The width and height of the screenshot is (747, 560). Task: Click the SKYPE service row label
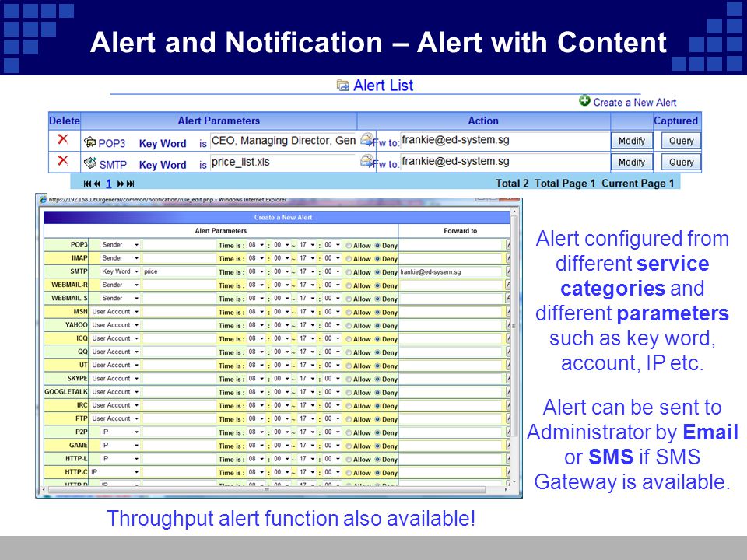point(77,379)
